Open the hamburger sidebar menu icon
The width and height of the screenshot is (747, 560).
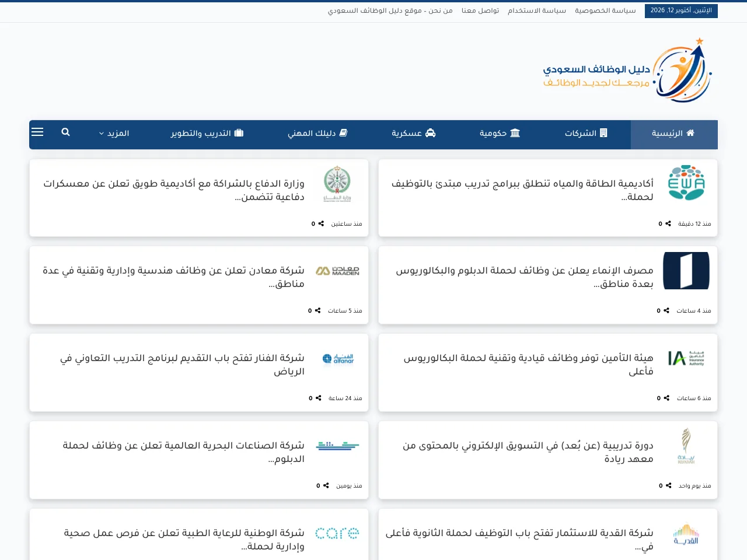37,132
